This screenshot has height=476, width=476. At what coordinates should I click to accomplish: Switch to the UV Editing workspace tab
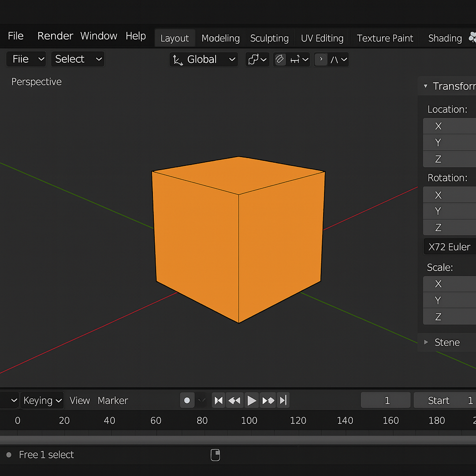tap(322, 38)
